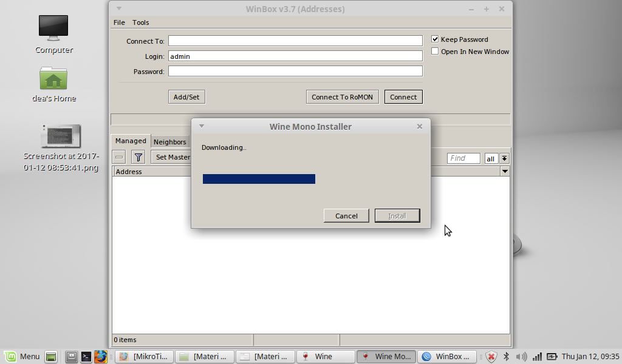622x364 pixels.
Task: Click the Connect To RoMON button
Action: point(343,97)
